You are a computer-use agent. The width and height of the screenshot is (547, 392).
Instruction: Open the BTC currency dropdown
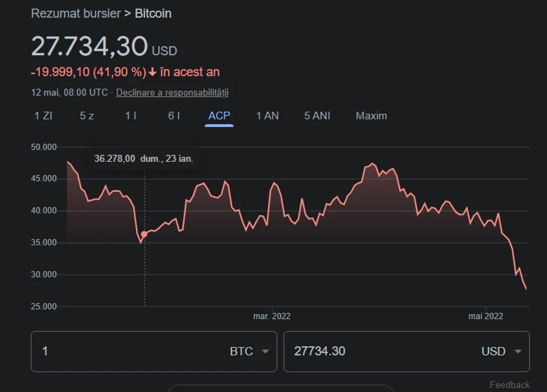(x=249, y=351)
